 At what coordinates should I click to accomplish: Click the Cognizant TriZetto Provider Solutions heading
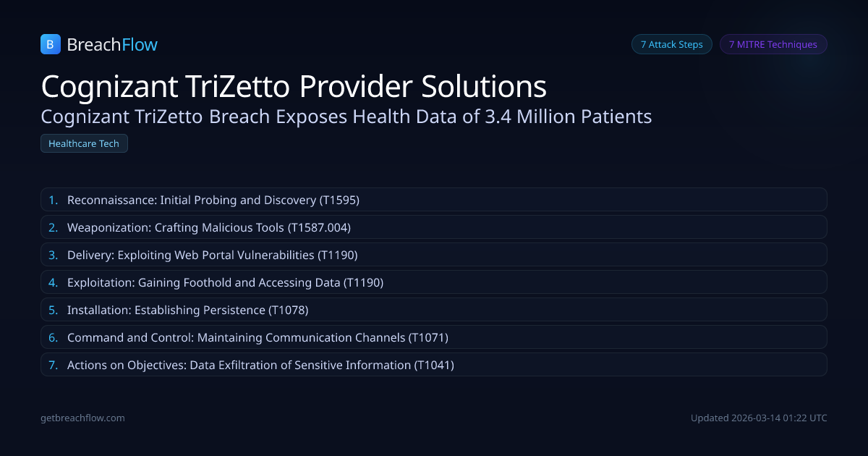point(294,86)
